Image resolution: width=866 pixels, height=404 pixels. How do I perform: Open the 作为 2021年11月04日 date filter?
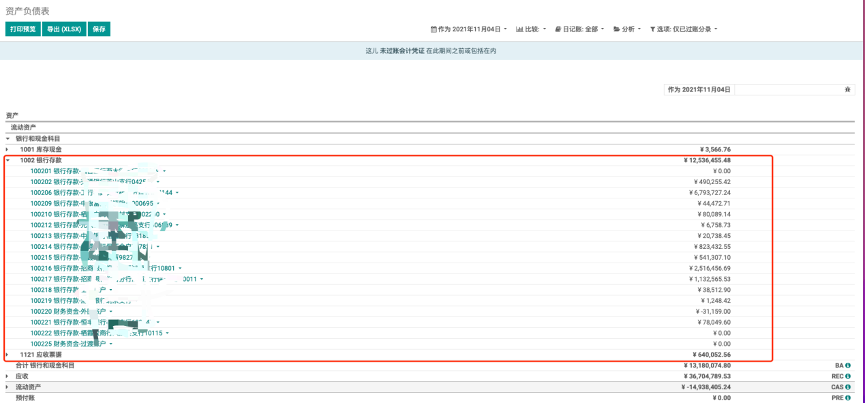coord(469,29)
